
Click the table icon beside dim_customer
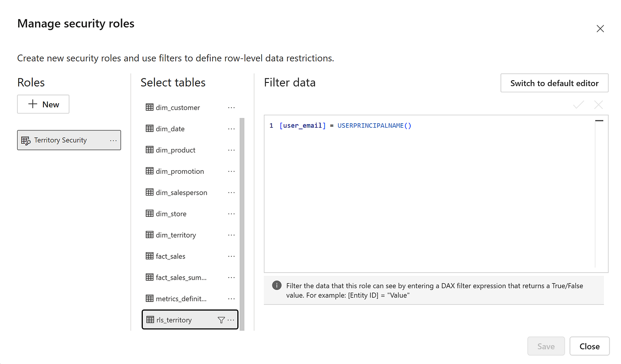(x=149, y=107)
